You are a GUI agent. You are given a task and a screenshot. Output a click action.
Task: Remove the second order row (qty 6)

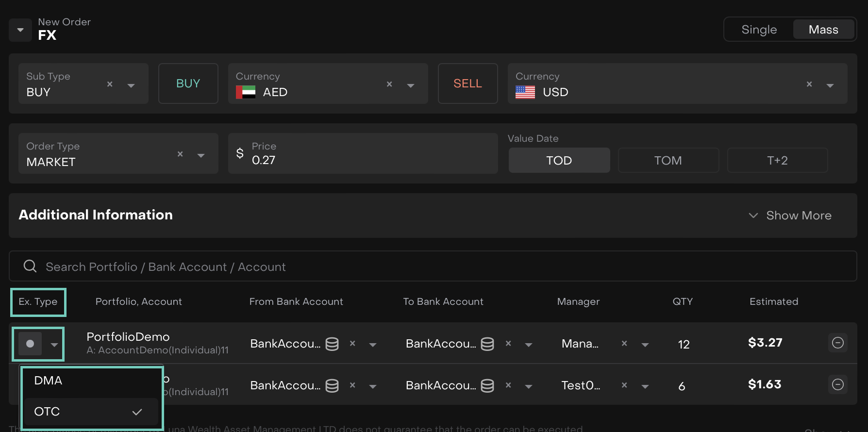(837, 385)
